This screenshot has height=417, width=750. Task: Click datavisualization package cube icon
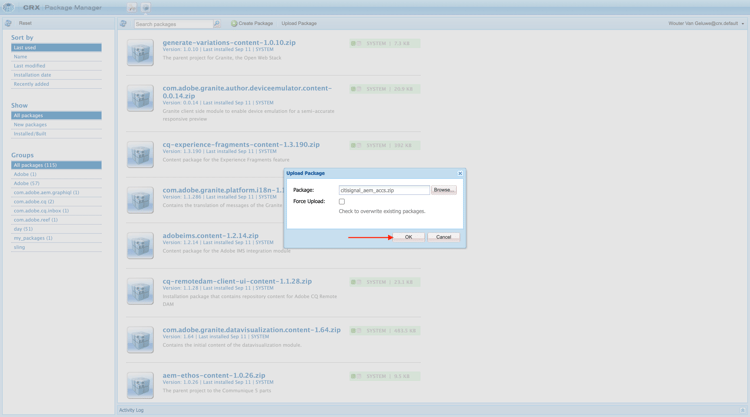tap(140, 340)
